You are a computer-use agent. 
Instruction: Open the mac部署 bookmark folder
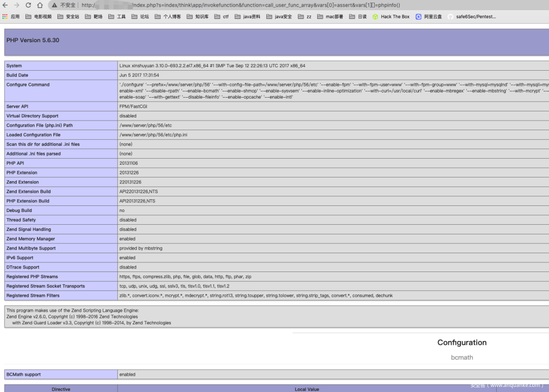(x=330, y=16)
